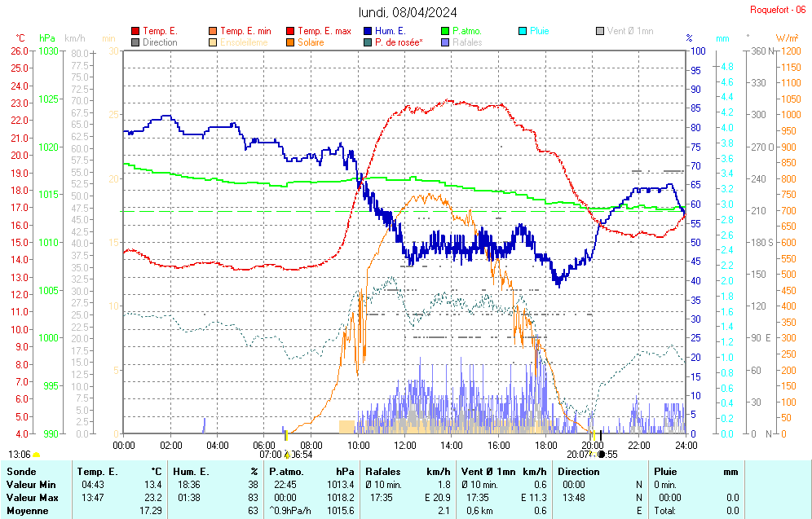The width and height of the screenshot is (812, 519).
Task: Click the '180 S' direction axis label
Action: [x=763, y=243]
